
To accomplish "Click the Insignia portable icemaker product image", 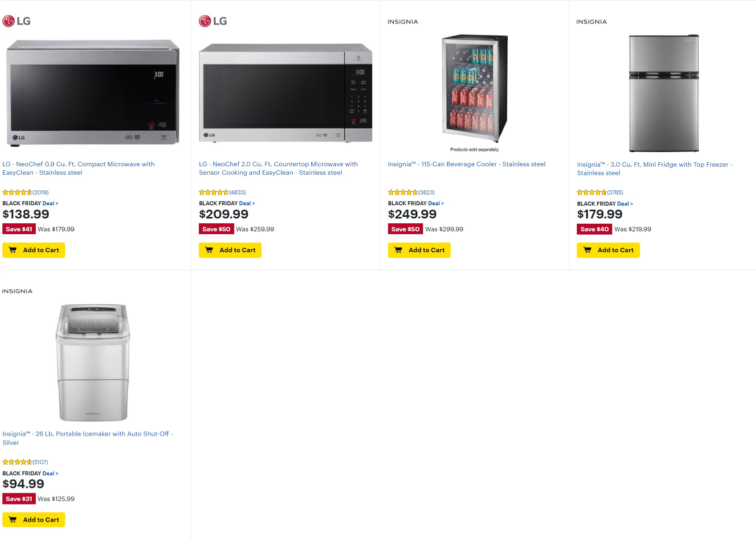I will [93, 362].
